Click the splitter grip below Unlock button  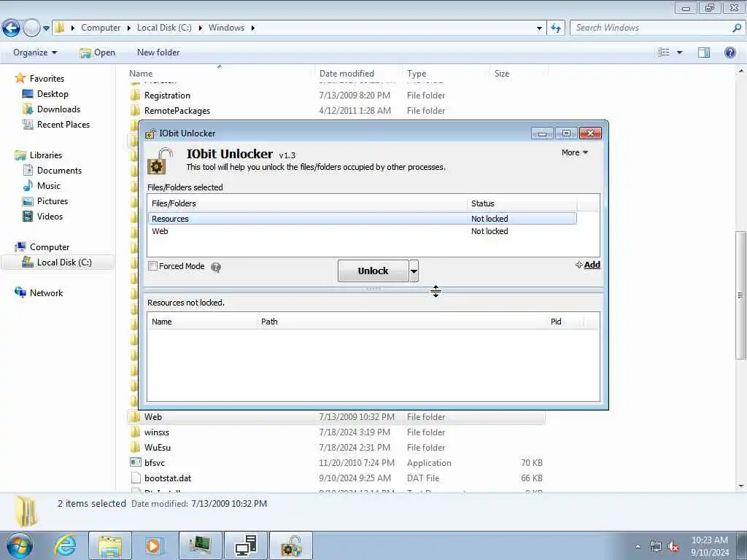click(x=373, y=289)
